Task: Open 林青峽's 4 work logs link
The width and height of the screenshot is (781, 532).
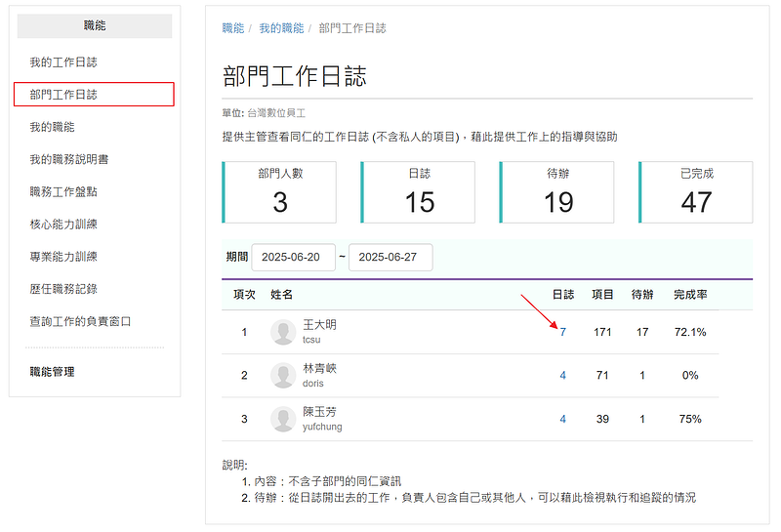Action: tap(562, 376)
